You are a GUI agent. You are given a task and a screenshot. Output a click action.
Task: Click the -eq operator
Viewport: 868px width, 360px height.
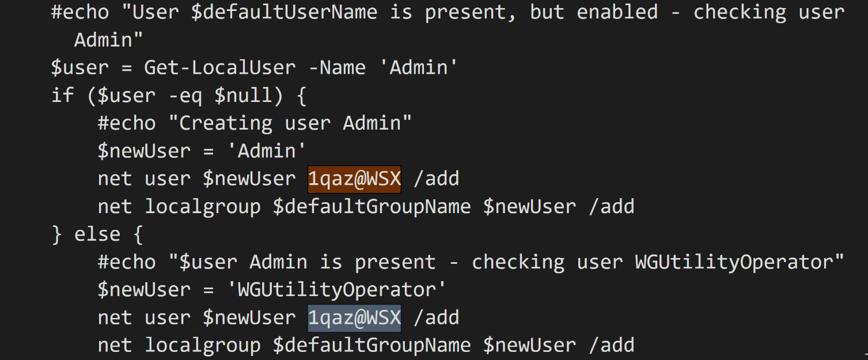(185, 96)
